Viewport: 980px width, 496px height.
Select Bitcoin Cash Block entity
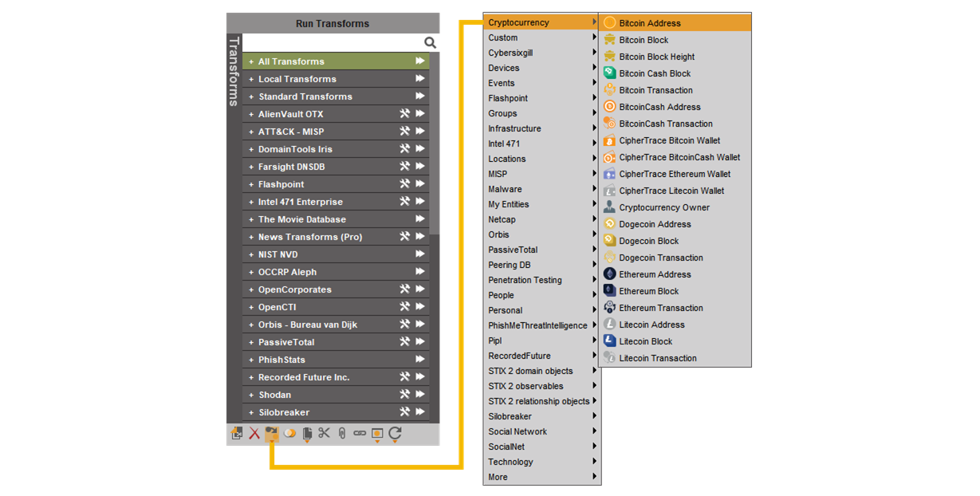point(675,73)
